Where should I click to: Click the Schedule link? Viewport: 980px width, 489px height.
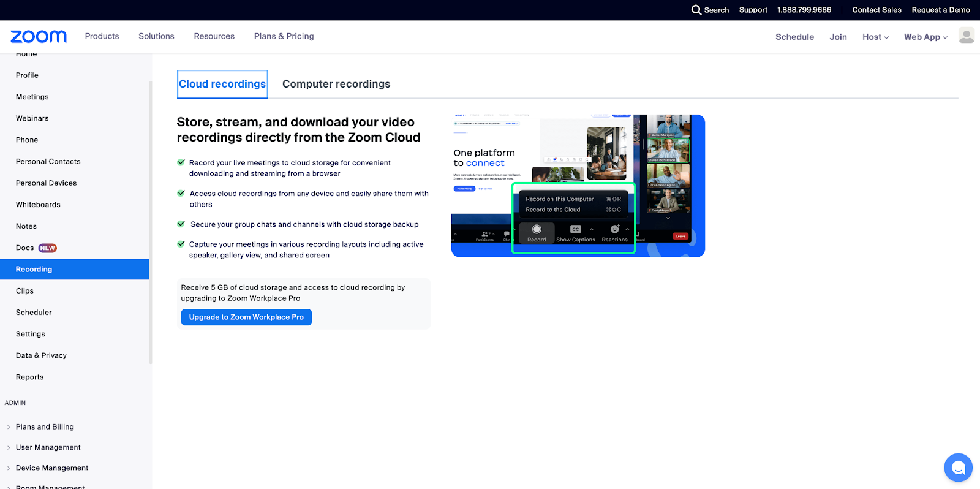[794, 37]
